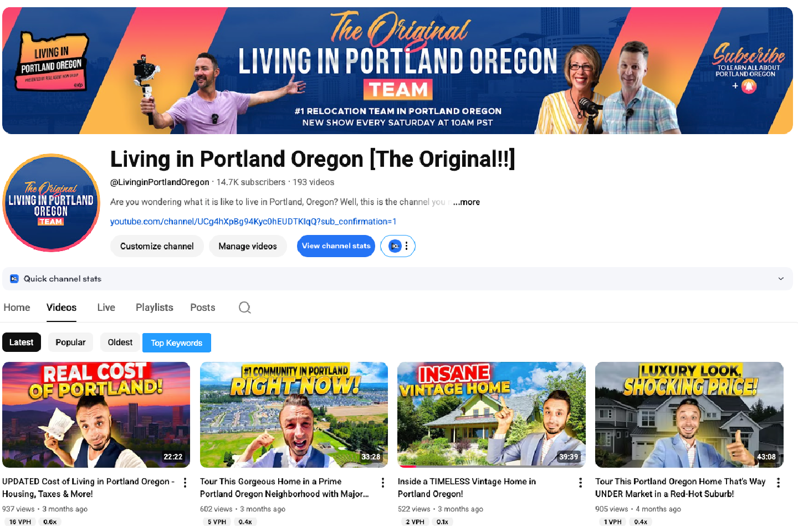Expand channel description with ...more
The width and height of the screenshot is (798, 532).
click(x=467, y=202)
